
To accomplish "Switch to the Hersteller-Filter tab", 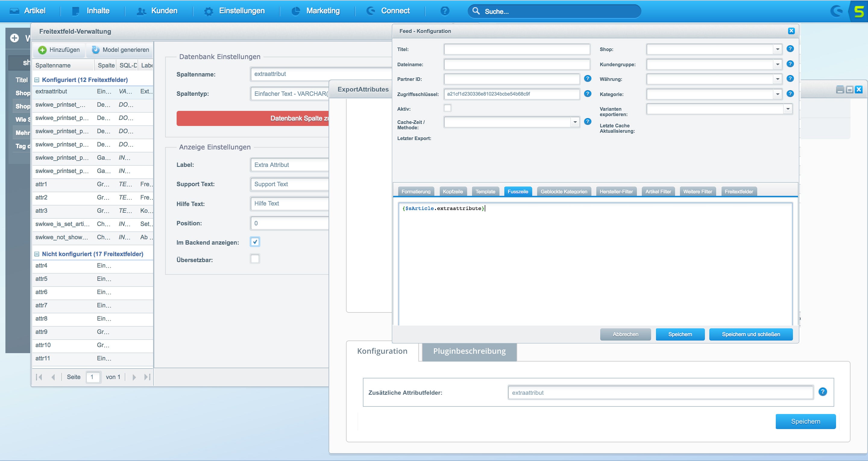I will click(x=616, y=191).
